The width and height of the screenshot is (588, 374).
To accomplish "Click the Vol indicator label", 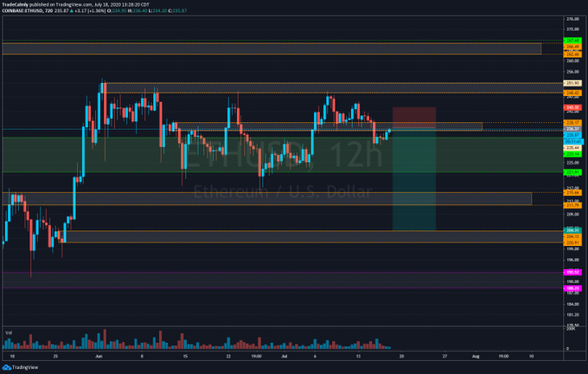I will tap(9, 332).
